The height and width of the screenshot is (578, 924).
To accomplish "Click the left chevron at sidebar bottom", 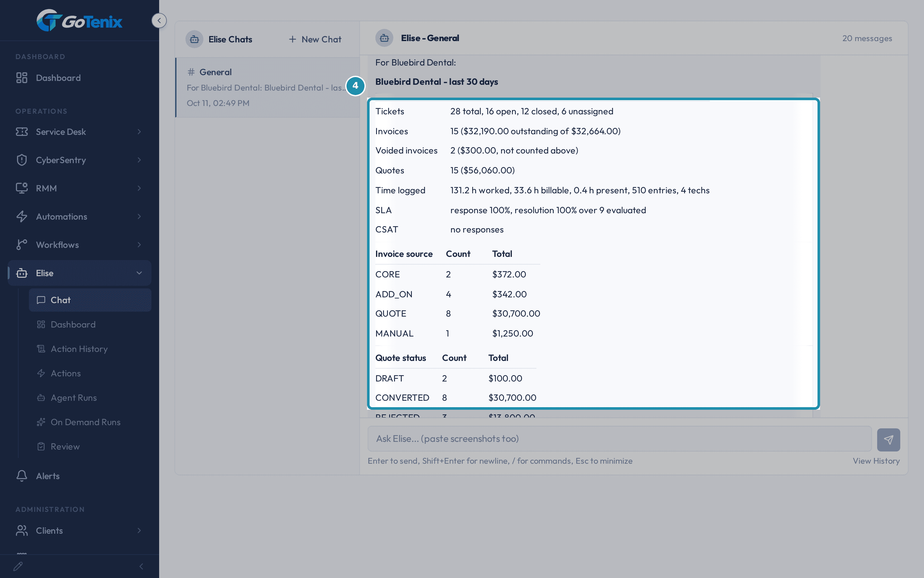I will pyautogui.click(x=141, y=566).
